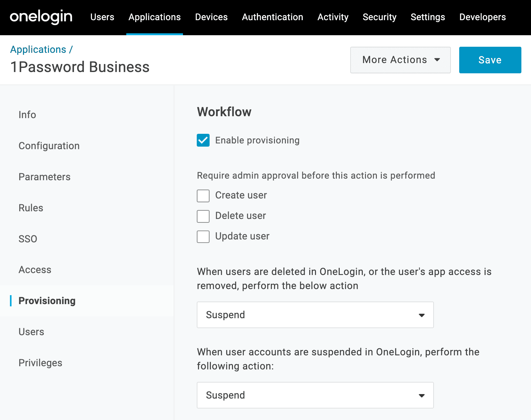Save the application settings

click(490, 60)
